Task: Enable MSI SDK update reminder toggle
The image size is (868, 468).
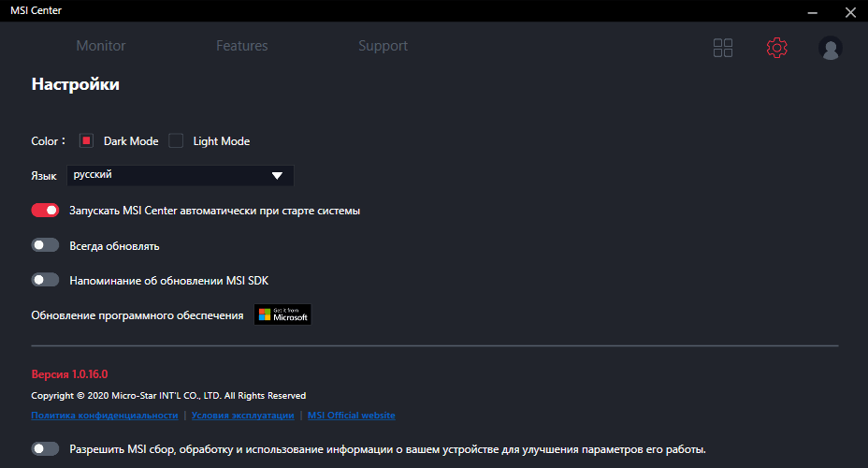Action: coord(45,280)
